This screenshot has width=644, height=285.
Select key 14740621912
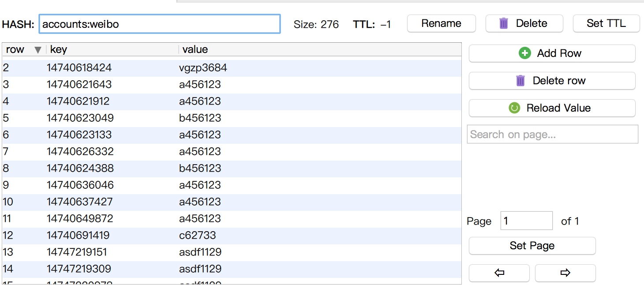click(x=78, y=101)
